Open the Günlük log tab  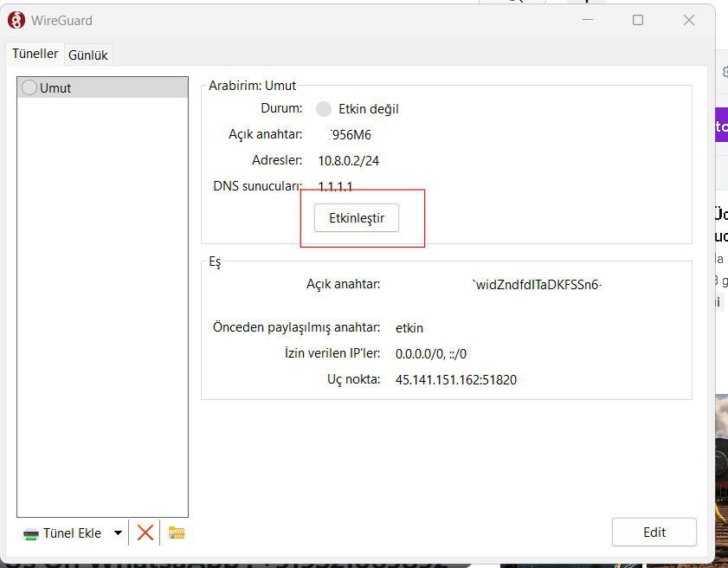tap(87, 55)
